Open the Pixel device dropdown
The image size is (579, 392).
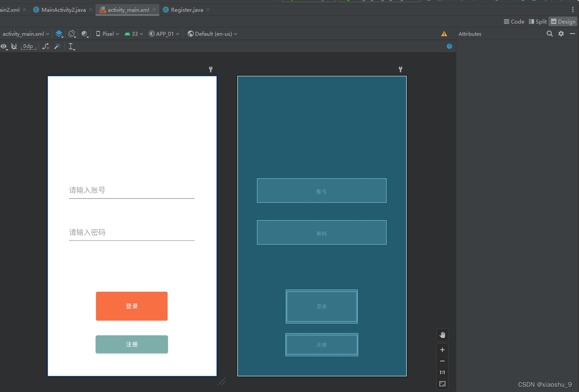tap(106, 34)
